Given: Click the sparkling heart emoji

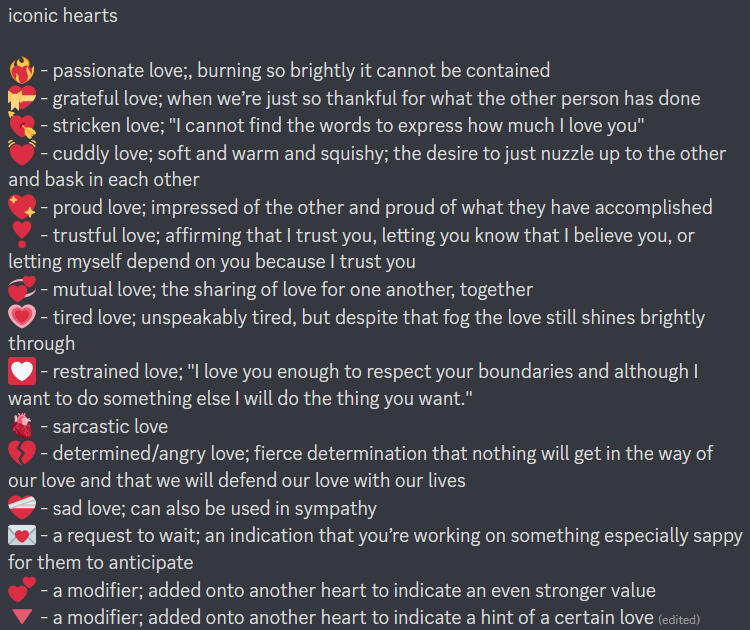Looking at the screenshot, I should [x=22, y=208].
